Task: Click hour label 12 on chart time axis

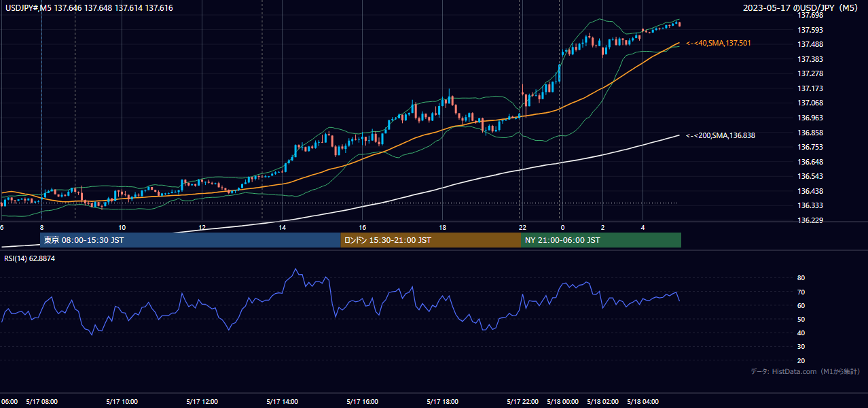Action: tap(202, 227)
